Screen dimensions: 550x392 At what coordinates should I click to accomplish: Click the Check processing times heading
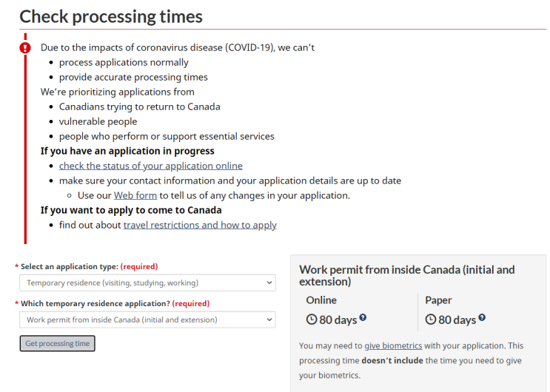(111, 16)
